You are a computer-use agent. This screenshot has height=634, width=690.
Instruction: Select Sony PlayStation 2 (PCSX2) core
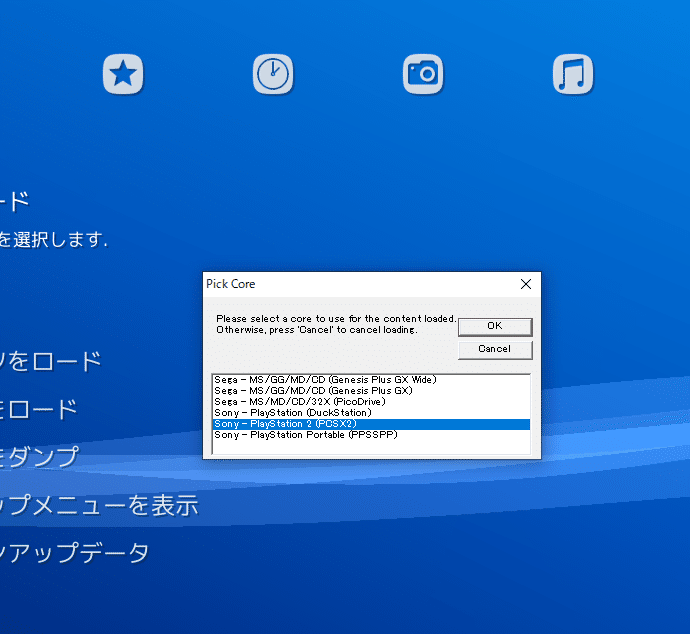[371, 424]
